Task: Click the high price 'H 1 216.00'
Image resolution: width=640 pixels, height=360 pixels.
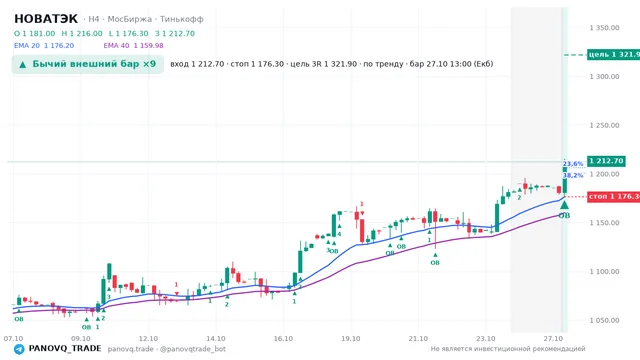Action: pyautogui.click(x=82, y=33)
